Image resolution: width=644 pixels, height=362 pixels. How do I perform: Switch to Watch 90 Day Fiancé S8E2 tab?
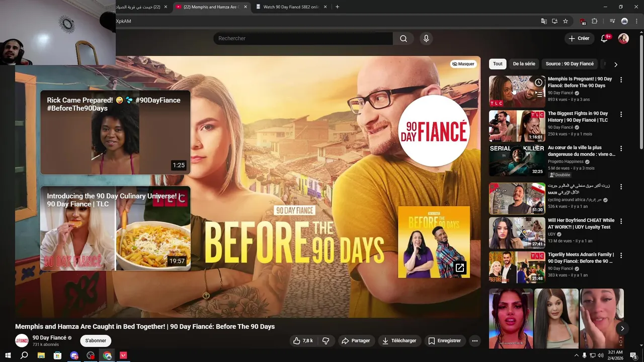[x=291, y=7]
